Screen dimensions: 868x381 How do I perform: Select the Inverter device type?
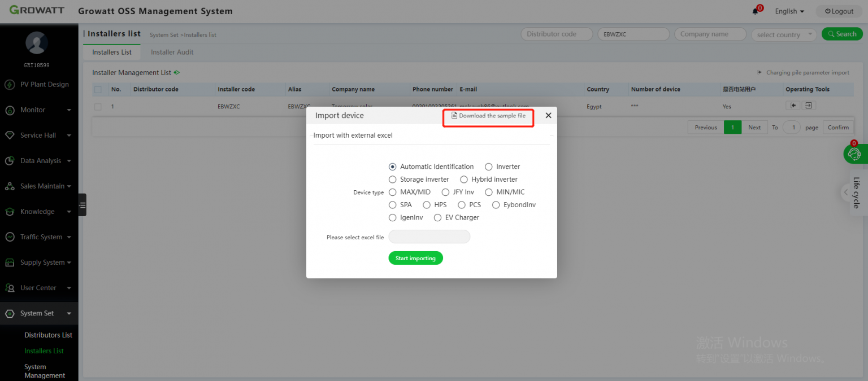coord(488,167)
